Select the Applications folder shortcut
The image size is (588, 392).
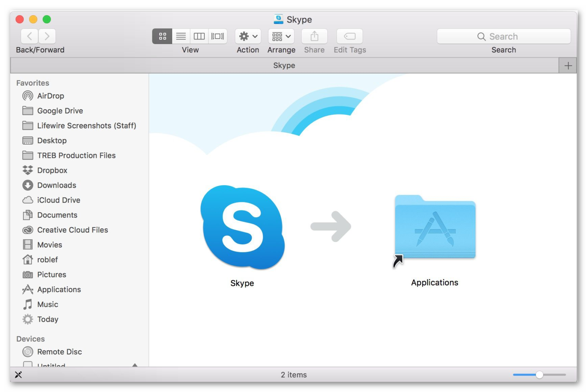coord(435,227)
